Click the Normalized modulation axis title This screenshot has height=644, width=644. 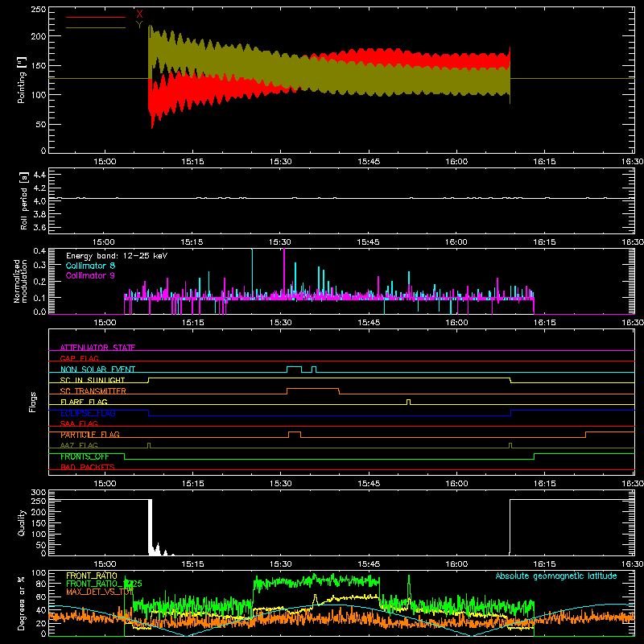(20, 281)
